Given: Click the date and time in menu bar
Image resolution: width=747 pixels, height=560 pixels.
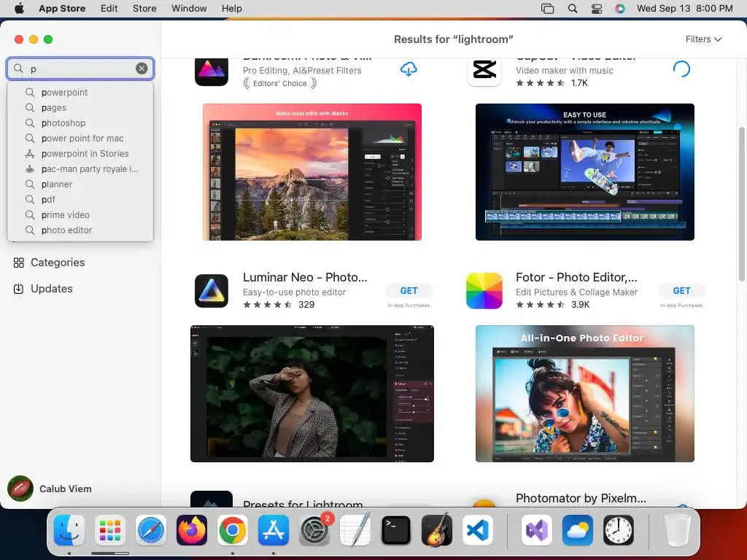Looking at the screenshot, I should (x=684, y=8).
